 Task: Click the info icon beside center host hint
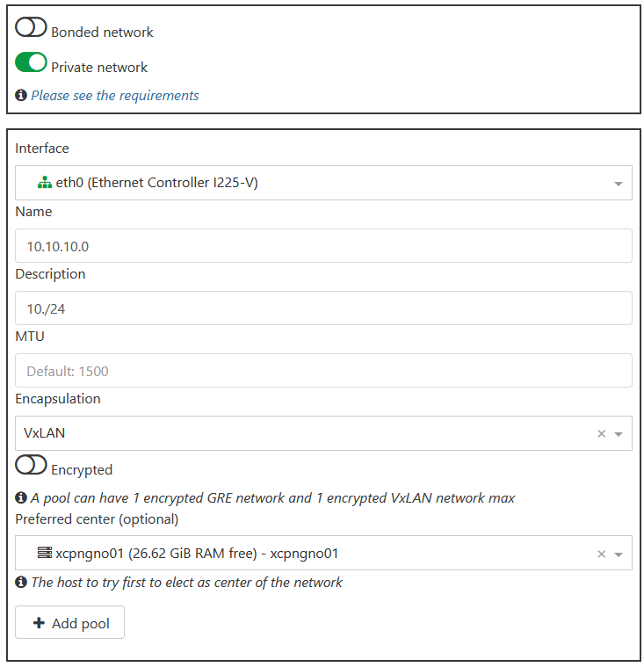point(21,582)
